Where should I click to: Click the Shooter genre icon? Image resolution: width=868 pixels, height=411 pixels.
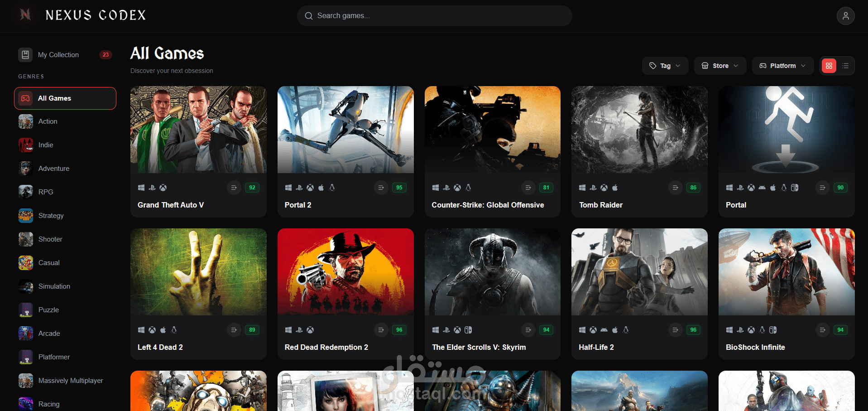coord(26,239)
